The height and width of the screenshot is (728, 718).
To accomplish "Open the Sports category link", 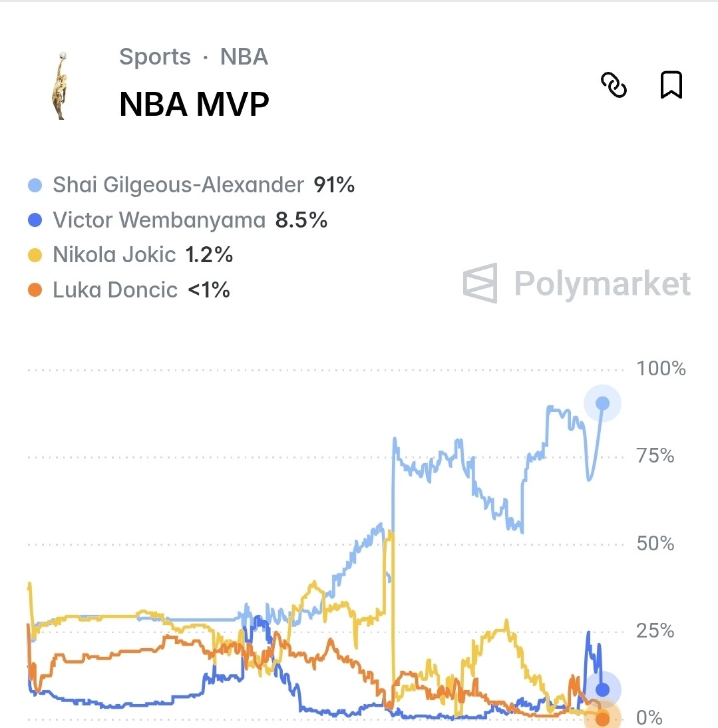I will pyautogui.click(x=155, y=57).
